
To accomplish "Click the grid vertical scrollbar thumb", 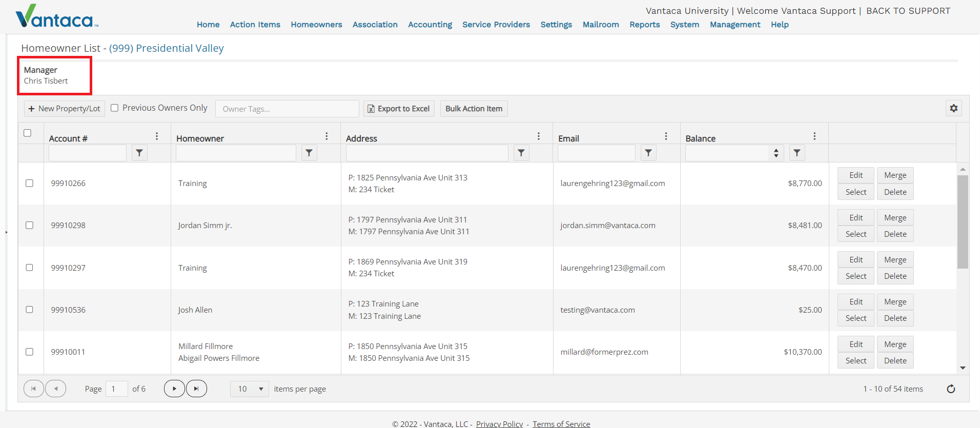I will [963, 221].
